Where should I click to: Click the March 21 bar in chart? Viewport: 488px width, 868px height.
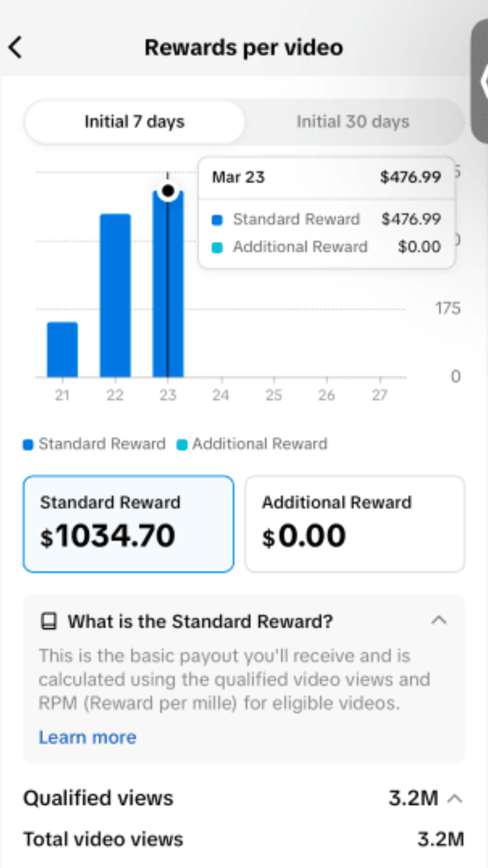click(x=62, y=349)
